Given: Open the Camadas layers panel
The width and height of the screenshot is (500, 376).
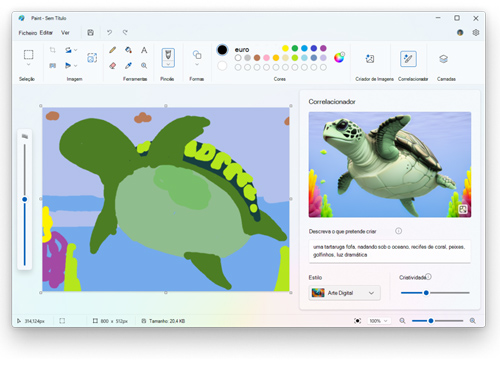Looking at the screenshot, I should [x=443, y=59].
